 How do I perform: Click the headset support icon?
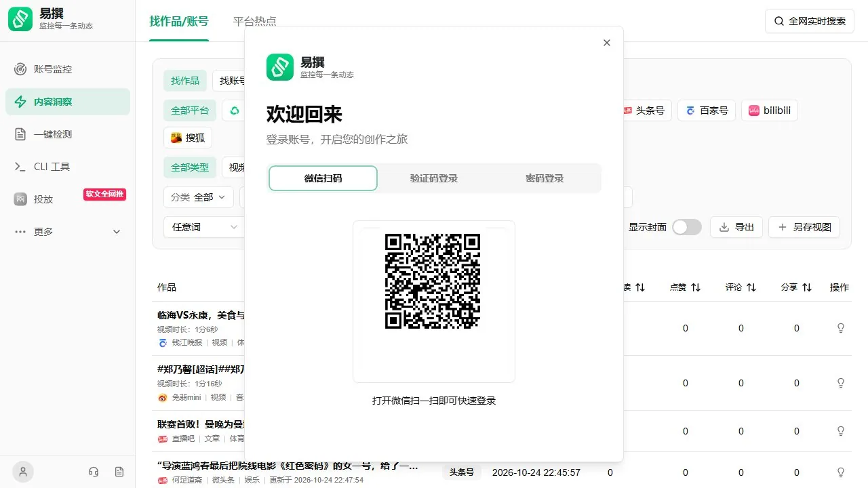[94, 472]
